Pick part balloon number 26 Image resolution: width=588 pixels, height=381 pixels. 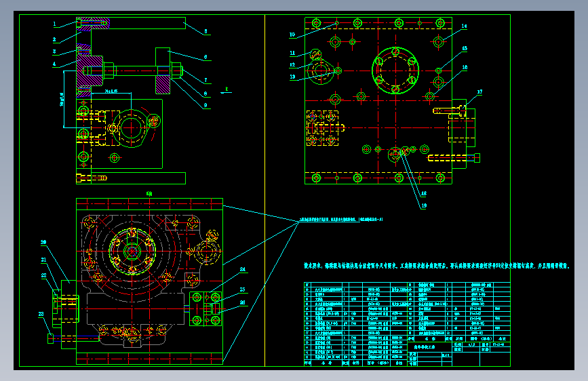click(x=243, y=302)
